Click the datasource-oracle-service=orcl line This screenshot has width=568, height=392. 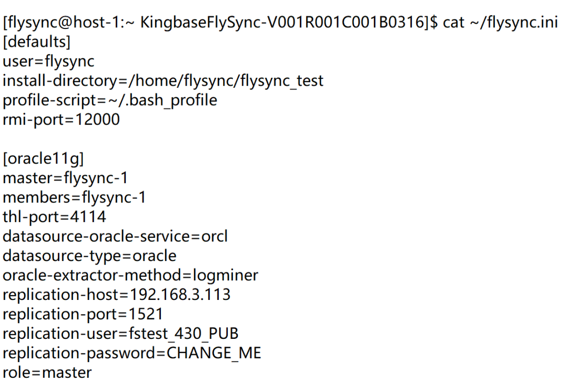coord(115,236)
